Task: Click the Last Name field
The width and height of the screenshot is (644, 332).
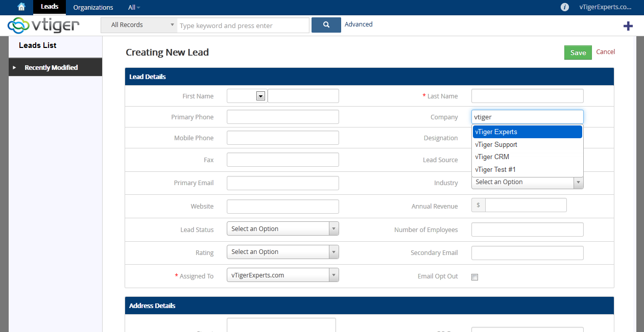Action: (x=527, y=96)
